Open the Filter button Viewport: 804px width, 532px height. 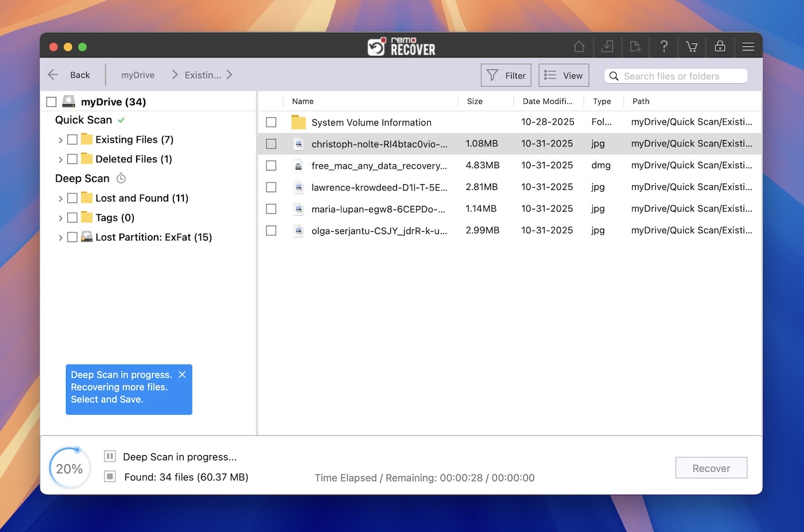506,75
